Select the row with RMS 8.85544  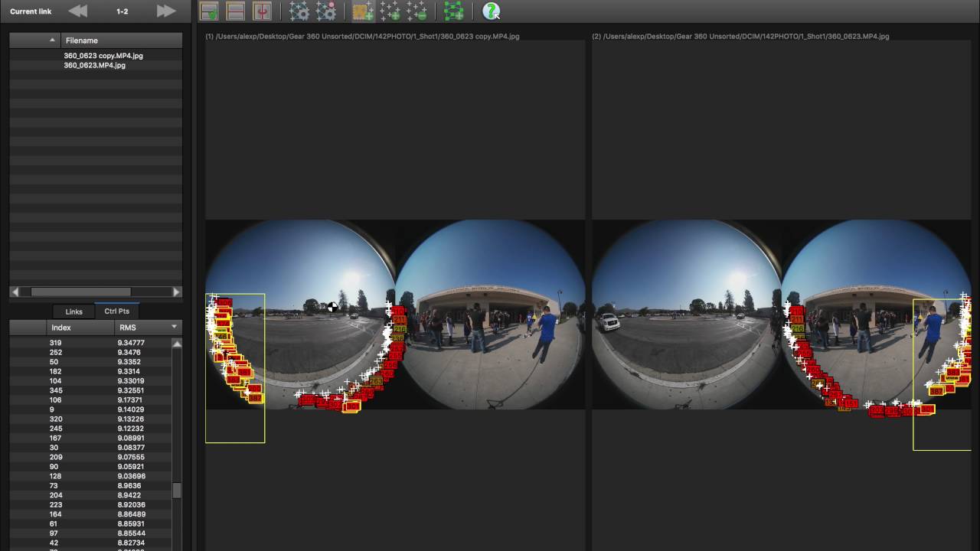(90, 533)
